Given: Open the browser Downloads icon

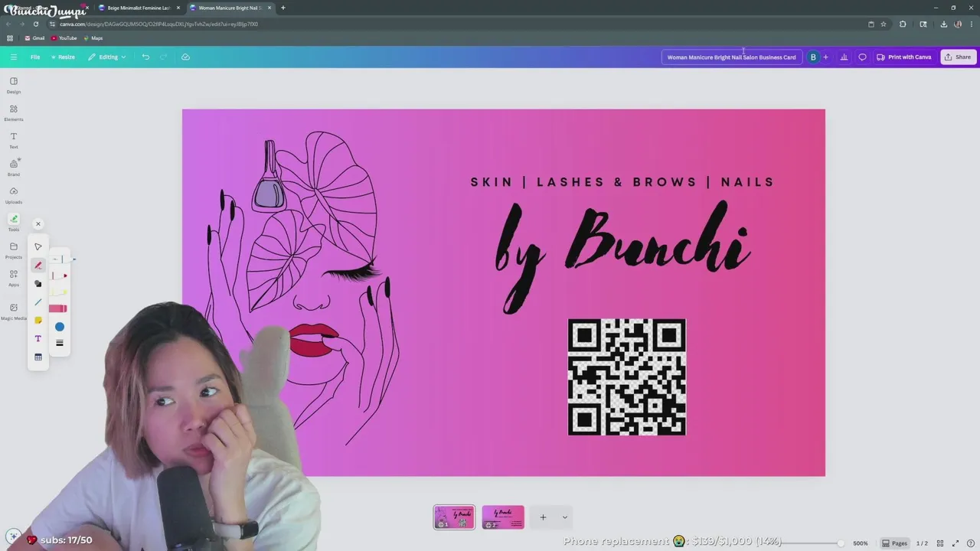Looking at the screenshot, I should coord(943,24).
